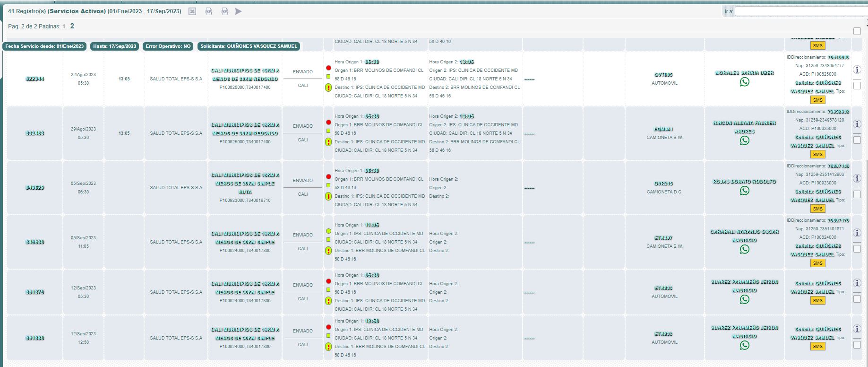Viewport: 868px width, 367px height.
Task: Show info for service 822344
Action: [857, 70]
